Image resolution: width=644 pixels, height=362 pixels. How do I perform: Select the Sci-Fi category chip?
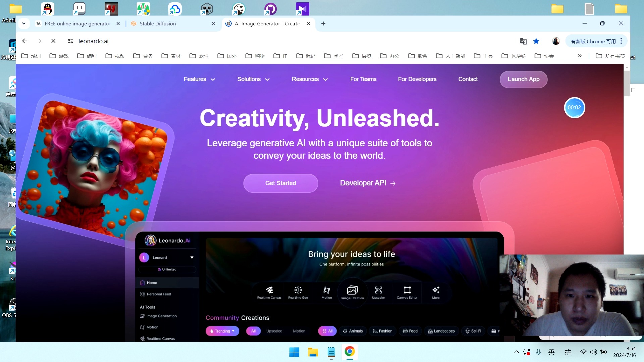473,331
